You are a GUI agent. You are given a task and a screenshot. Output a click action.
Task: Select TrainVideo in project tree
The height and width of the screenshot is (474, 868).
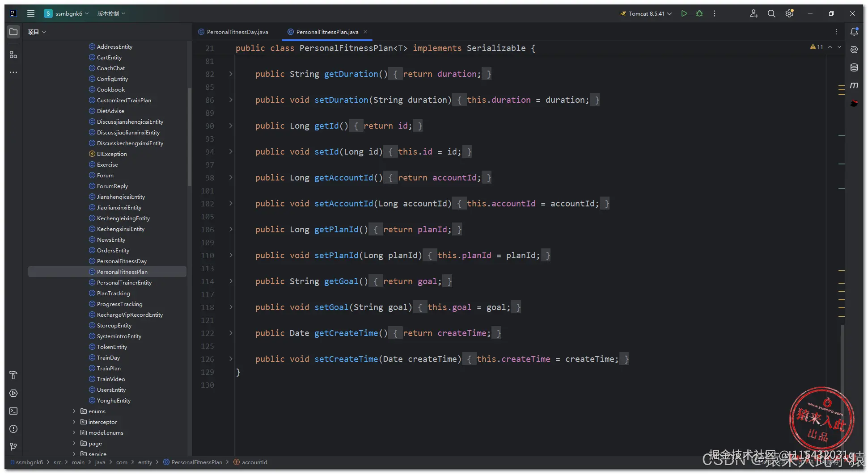[111, 379]
